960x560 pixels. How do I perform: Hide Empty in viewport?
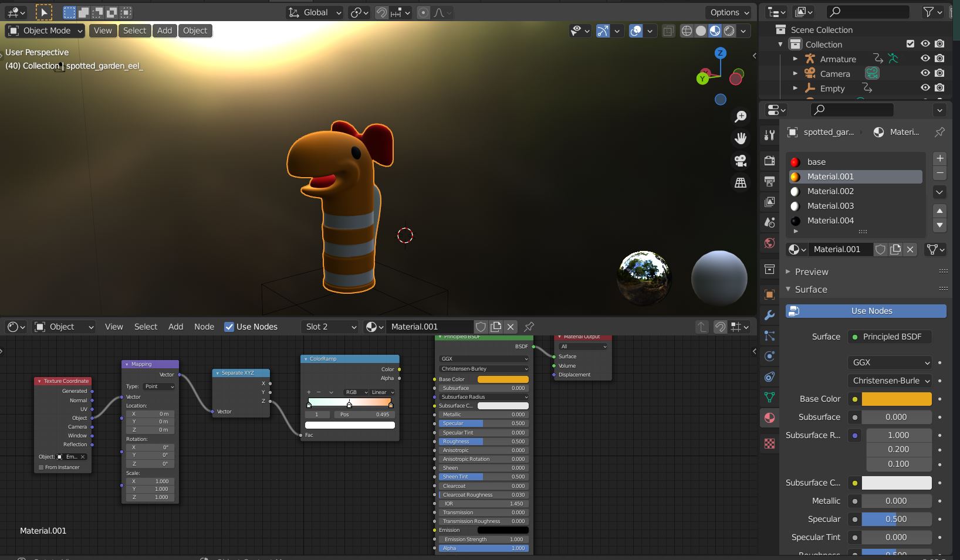point(925,88)
